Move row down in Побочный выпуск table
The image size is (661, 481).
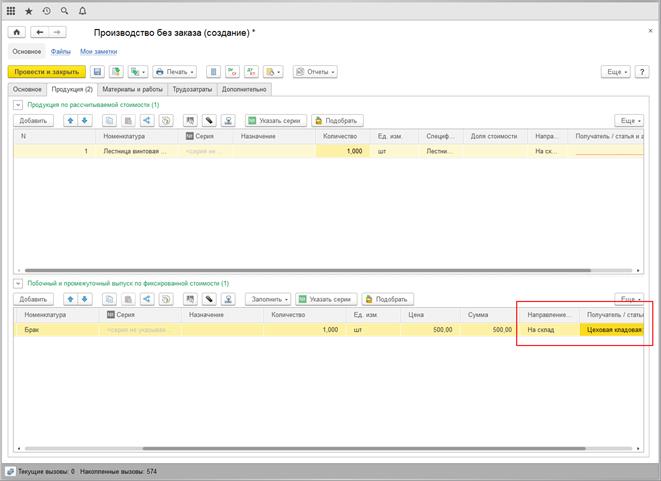(85, 299)
